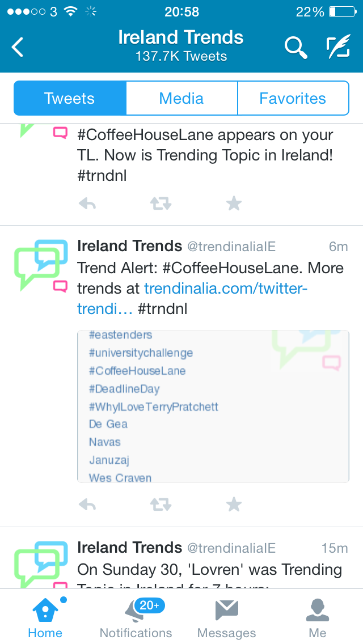Switch to the Favorites tab
Screen dimensions: 363x644
click(x=293, y=98)
